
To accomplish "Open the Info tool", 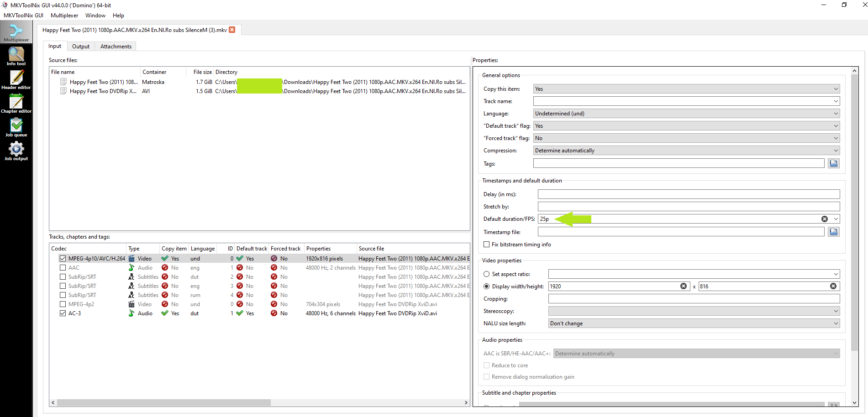I will coord(16,56).
